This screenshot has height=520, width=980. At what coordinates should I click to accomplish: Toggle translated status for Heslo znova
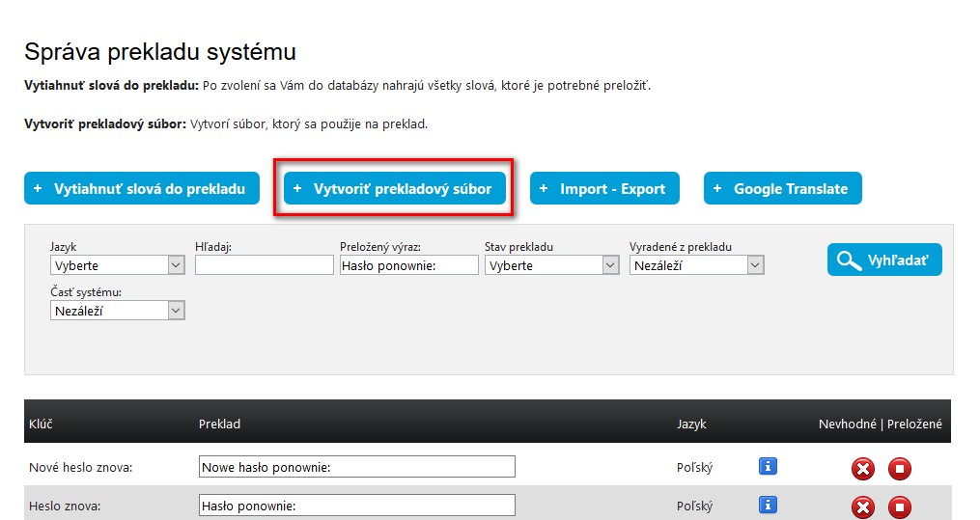click(x=899, y=507)
